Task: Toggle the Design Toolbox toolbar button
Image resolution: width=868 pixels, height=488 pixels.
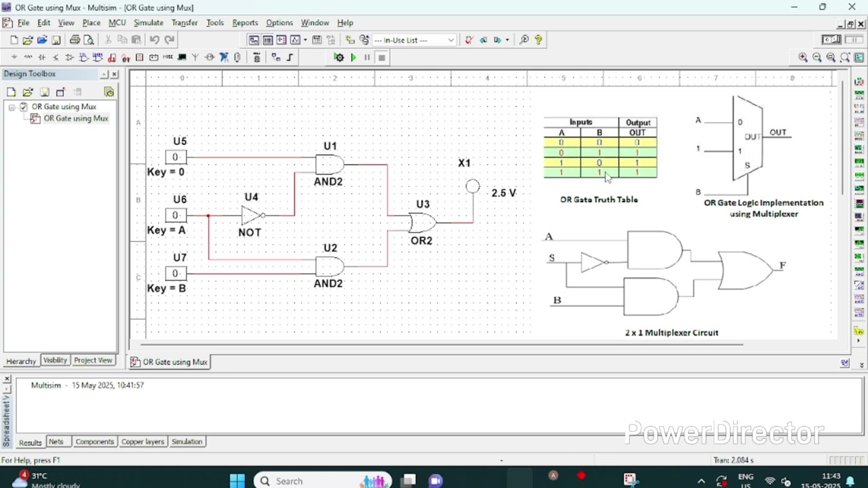Action: (x=254, y=40)
